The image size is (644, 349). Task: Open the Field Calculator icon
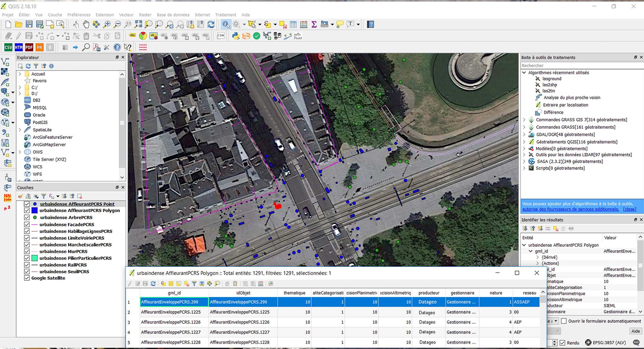tap(303, 24)
